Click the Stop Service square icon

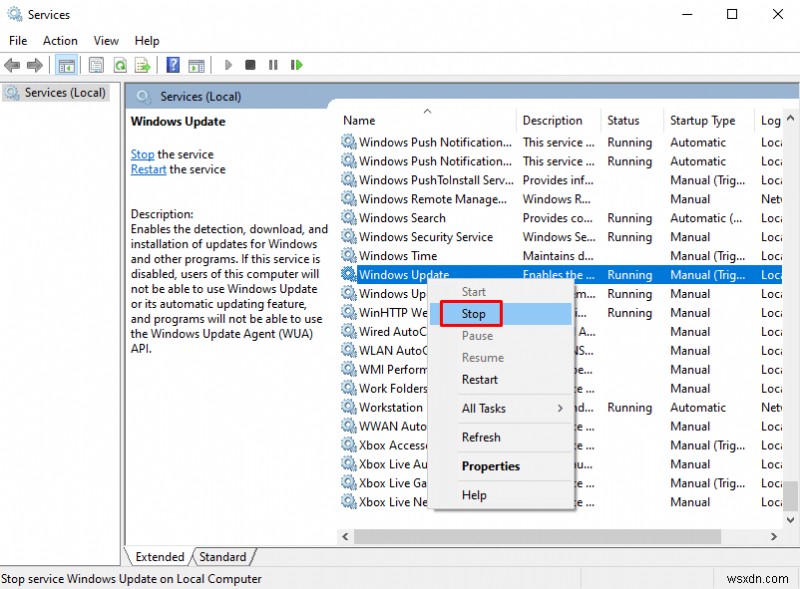coord(250,65)
